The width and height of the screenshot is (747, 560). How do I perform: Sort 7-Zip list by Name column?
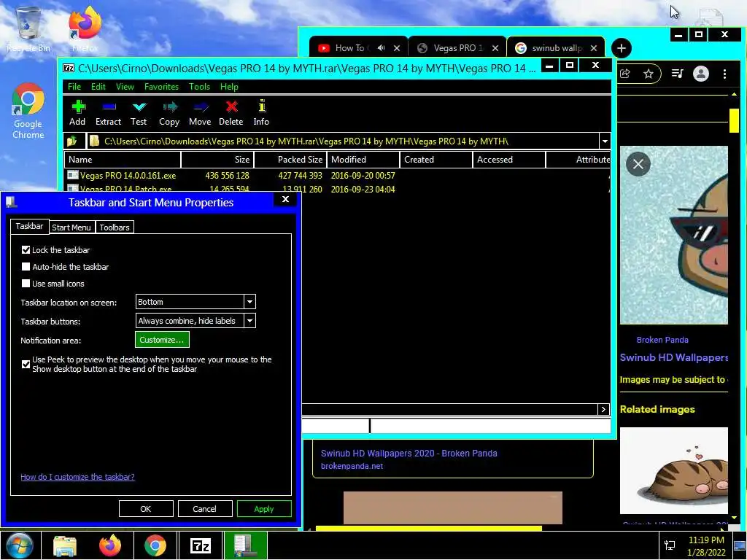[x=123, y=160]
